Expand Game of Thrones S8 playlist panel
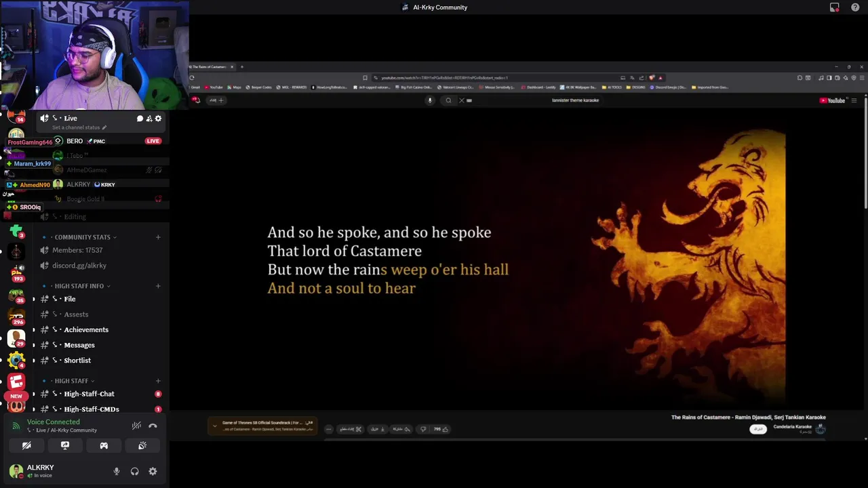868x488 pixels. tap(215, 426)
